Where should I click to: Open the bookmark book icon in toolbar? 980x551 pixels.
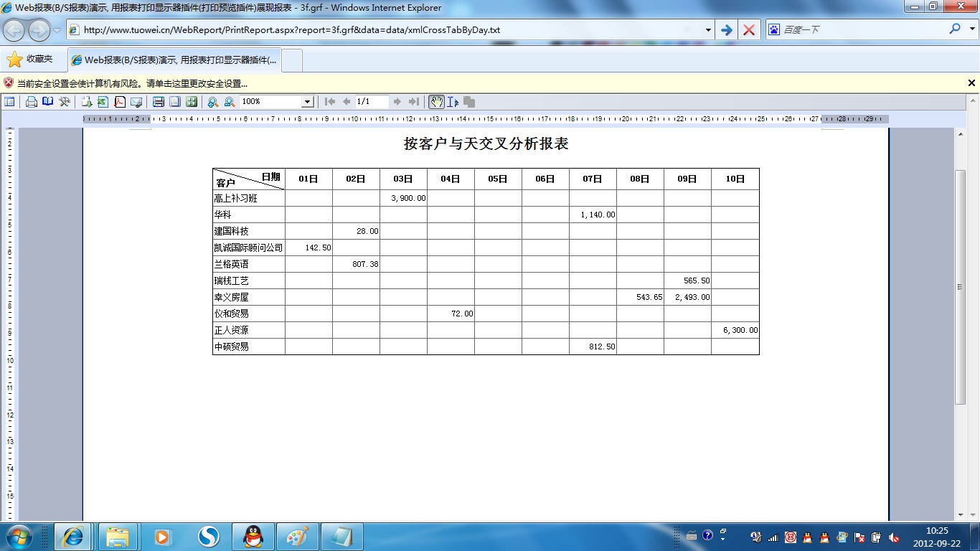(x=48, y=102)
